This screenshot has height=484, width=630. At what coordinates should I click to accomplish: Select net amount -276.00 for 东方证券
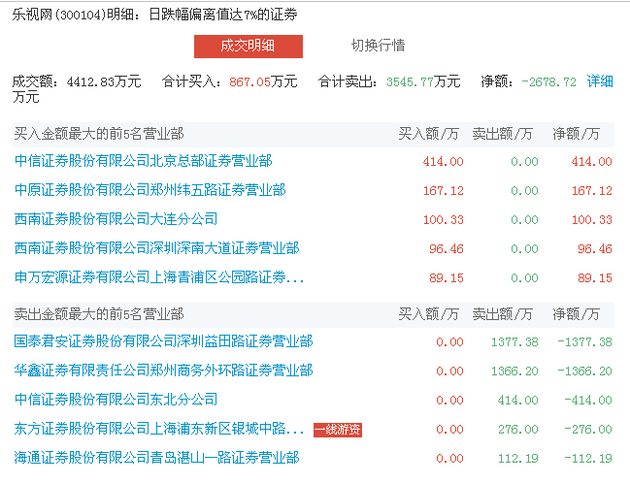[588, 429]
